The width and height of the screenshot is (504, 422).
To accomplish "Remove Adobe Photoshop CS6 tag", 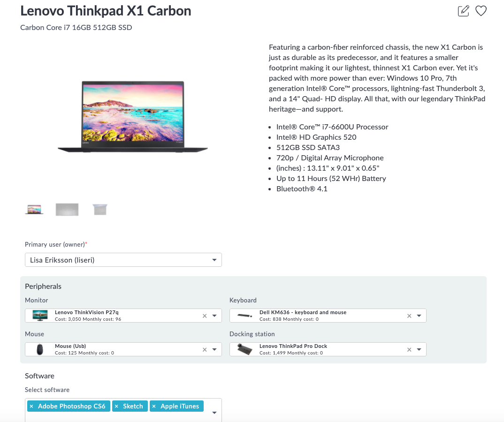I will [31, 406].
